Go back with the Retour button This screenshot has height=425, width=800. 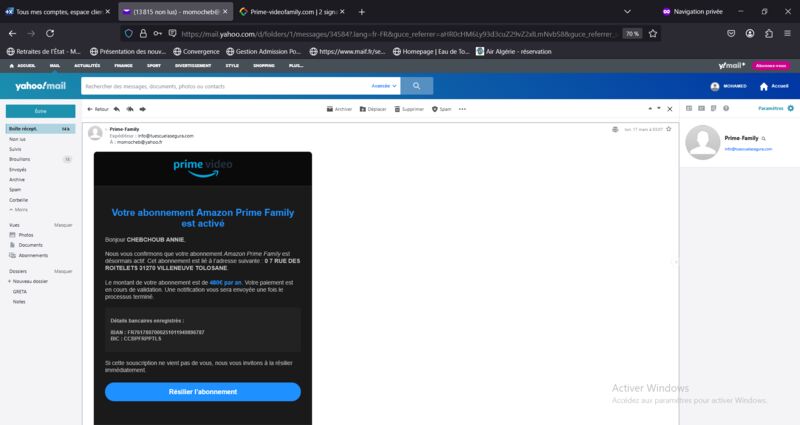[98, 109]
